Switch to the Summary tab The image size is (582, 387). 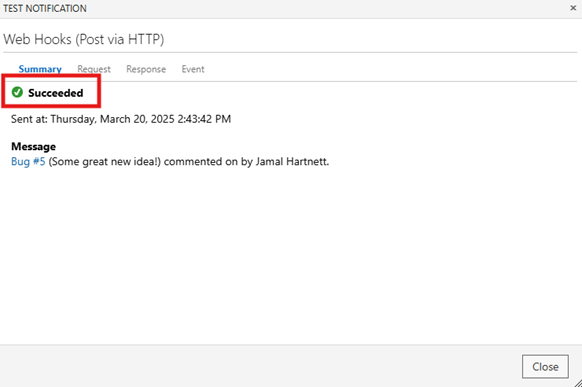40,69
